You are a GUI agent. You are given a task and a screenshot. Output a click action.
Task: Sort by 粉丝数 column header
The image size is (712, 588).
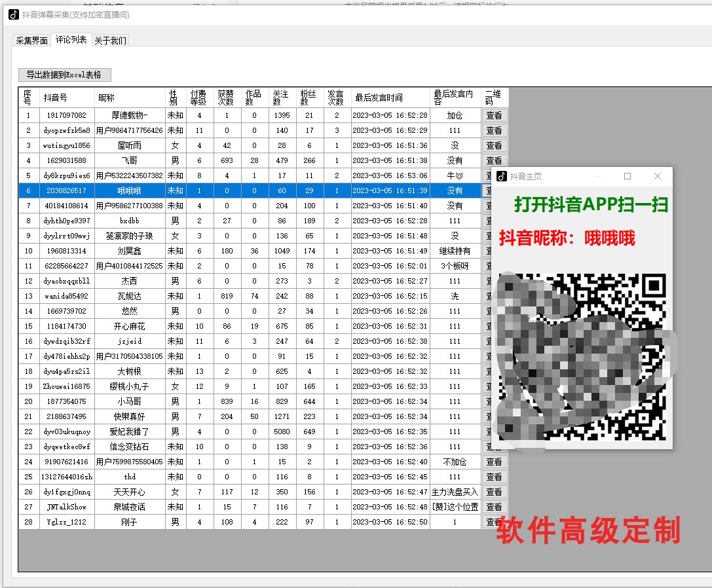[x=310, y=98]
